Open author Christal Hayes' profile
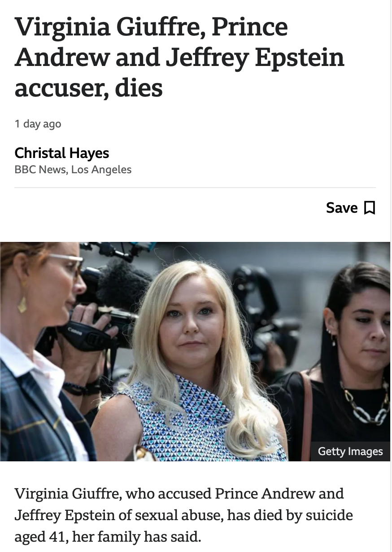The height and width of the screenshot is (552, 392). click(62, 153)
